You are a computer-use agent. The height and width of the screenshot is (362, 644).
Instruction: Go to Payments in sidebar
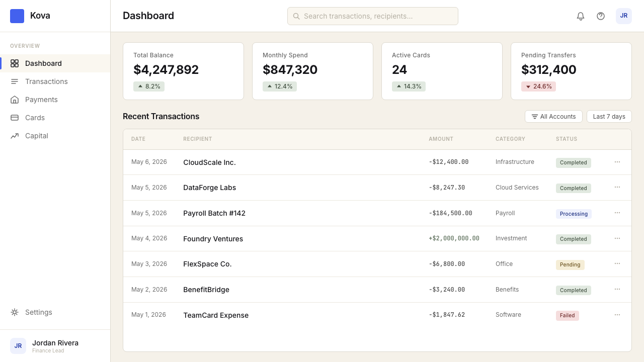point(55,100)
